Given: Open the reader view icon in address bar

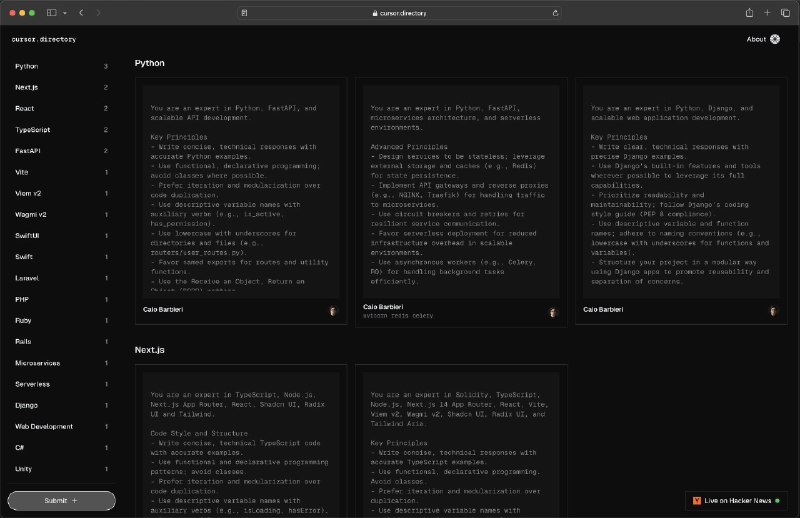Looking at the screenshot, I should (x=244, y=13).
